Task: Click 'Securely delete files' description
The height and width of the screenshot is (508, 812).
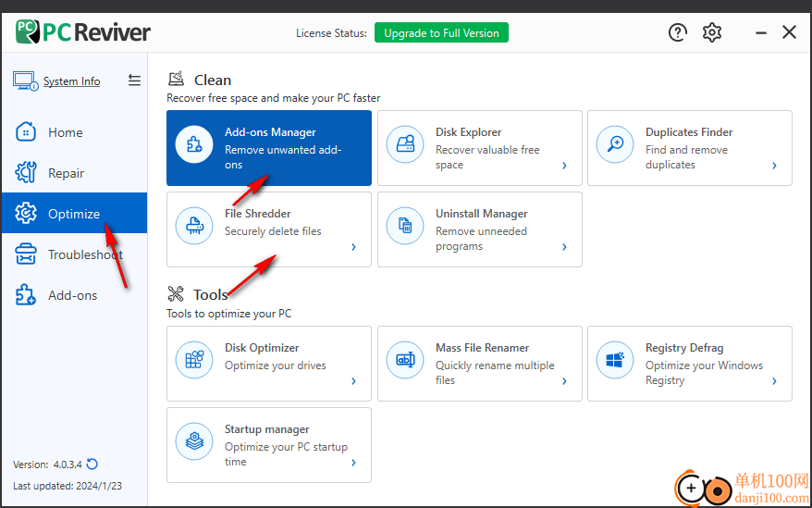Action: coord(273,231)
